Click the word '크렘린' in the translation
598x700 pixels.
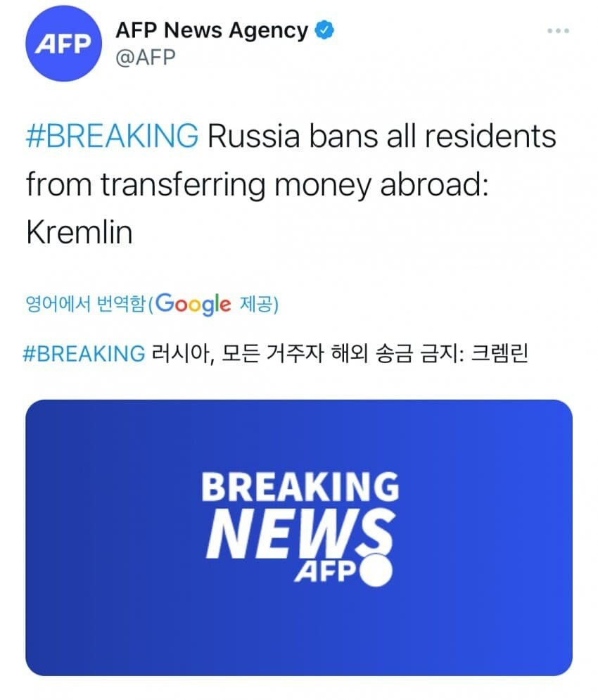[499, 353]
